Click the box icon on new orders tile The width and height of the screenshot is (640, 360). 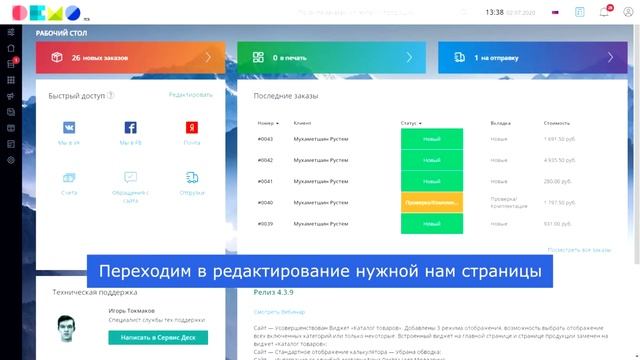(x=57, y=57)
